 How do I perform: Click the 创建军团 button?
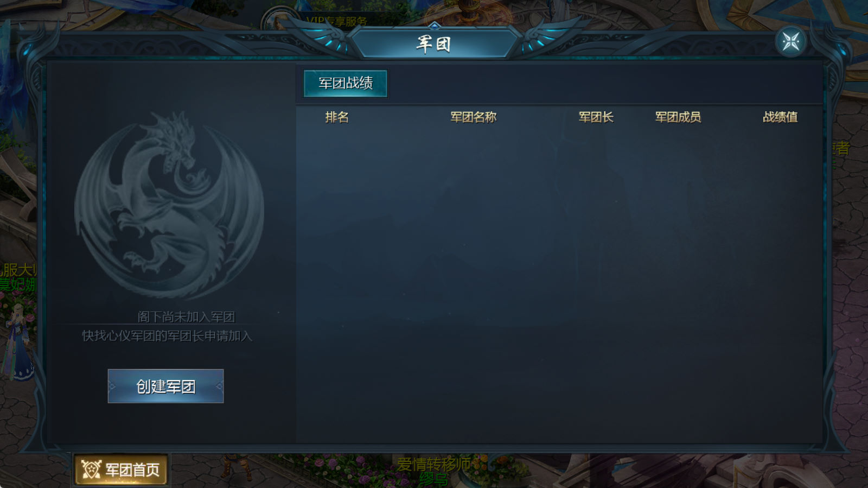[x=165, y=386]
